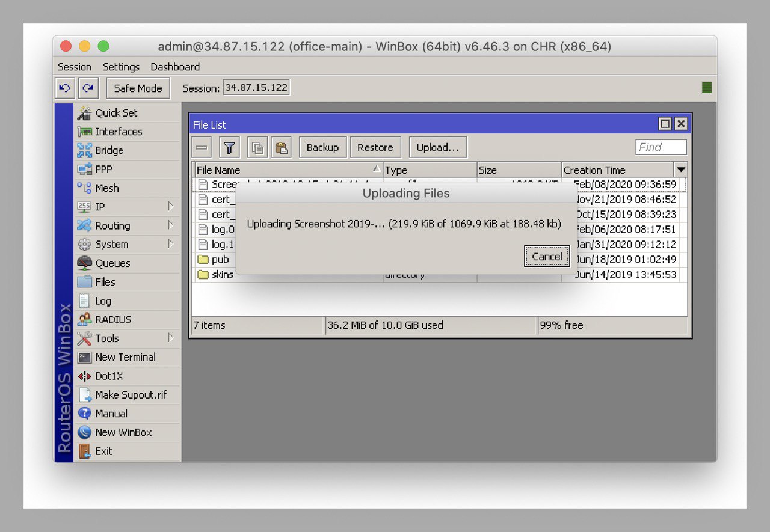This screenshot has width=770, height=532.
Task: Expand the Tools submenu arrow
Action: click(x=171, y=338)
